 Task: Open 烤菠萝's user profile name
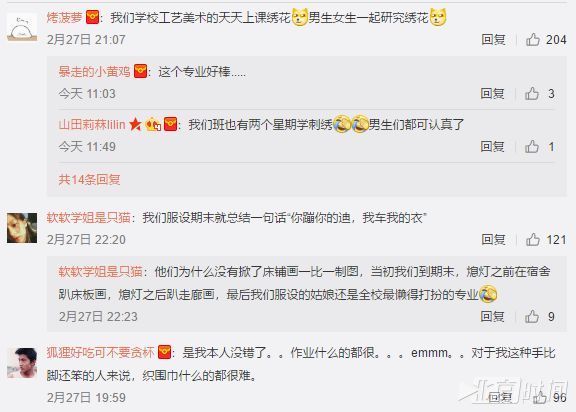[65, 17]
